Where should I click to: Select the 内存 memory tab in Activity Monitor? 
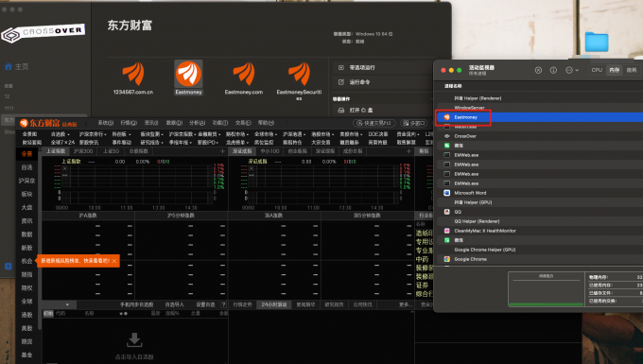(615, 70)
